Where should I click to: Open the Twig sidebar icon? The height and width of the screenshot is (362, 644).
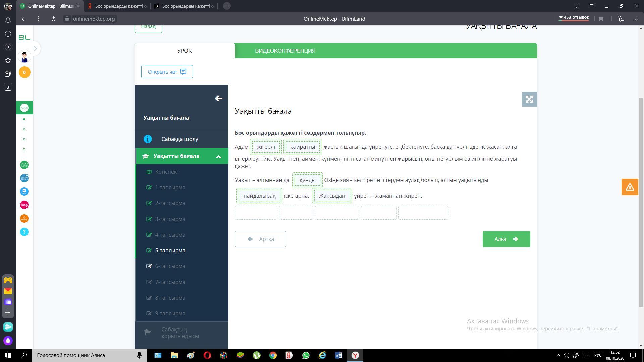coord(24,205)
